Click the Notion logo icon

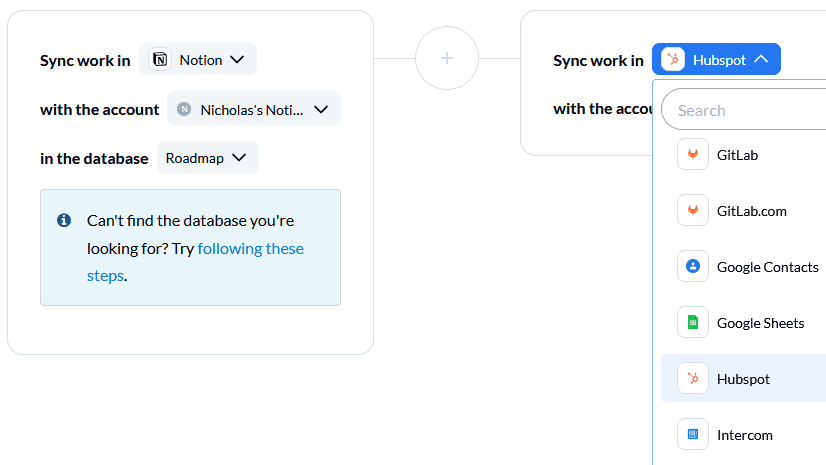tap(160, 60)
